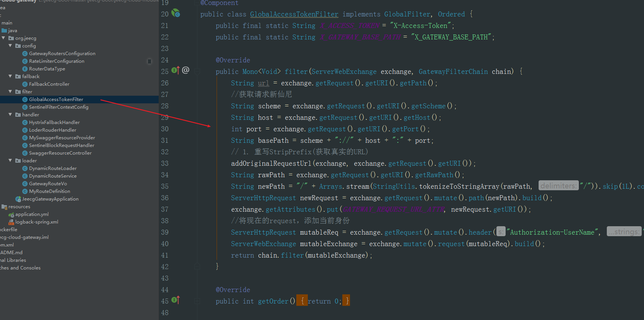Select the java source folder
Viewport: 644px width, 320px height.
tap(13, 31)
